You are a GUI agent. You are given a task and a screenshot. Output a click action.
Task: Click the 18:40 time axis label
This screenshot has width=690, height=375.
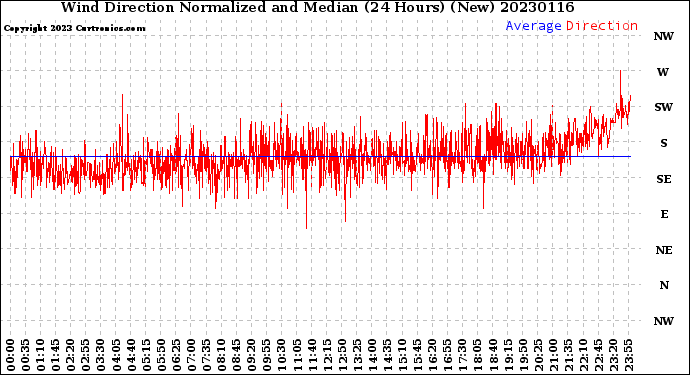click(x=493, y=356)
